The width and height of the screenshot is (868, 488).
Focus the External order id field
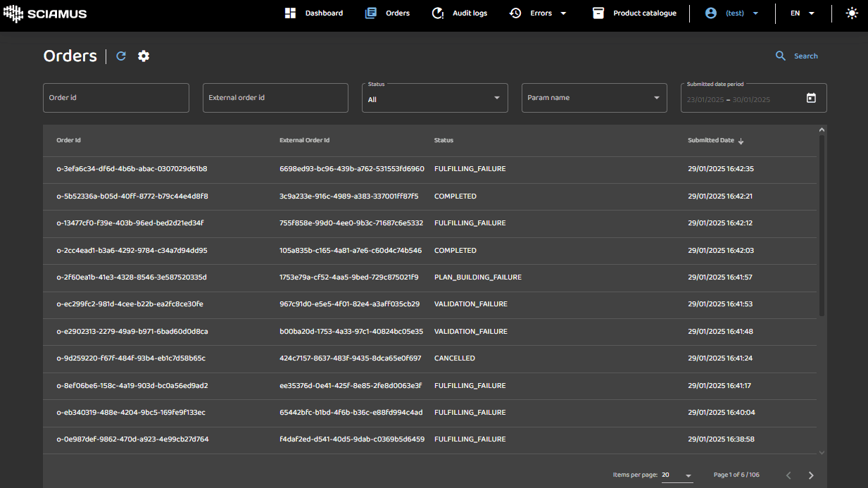(275, 98)
